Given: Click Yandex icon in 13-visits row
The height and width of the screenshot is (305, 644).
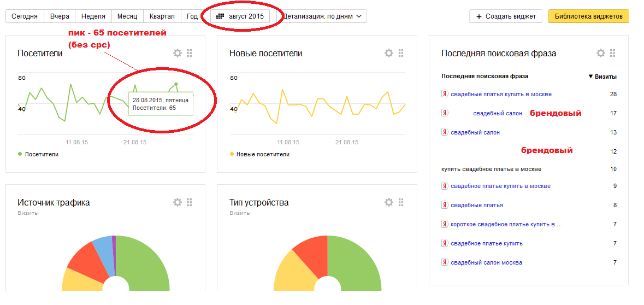Looking at the screenshot, I should 445,132.
